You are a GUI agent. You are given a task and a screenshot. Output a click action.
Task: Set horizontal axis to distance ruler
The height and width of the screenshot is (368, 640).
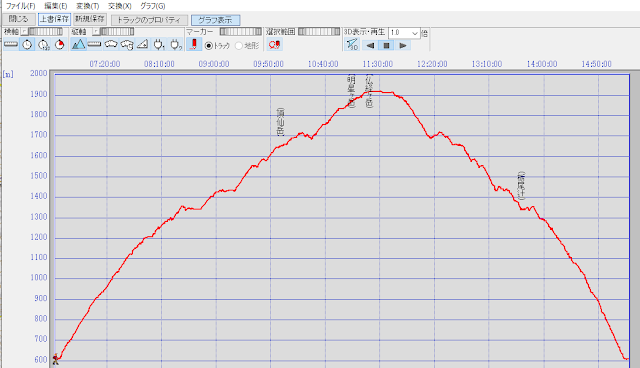[x=11, y=44]
